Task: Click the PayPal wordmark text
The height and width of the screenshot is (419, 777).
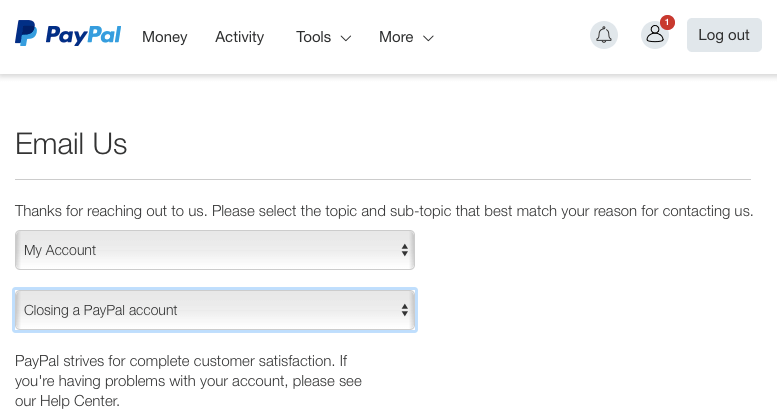Action: coord(83,36)
